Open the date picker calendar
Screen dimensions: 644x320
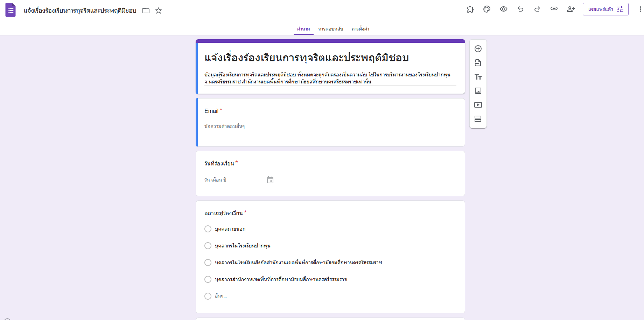point(270,180)
